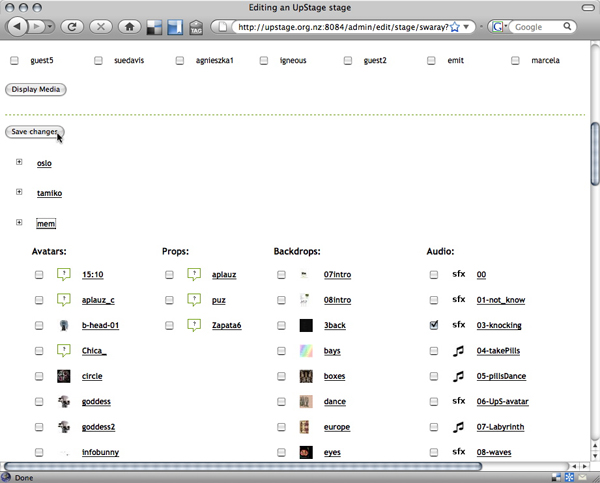Click the 3back black backdrop thumbnail
This screenshot has height=483, width=600.
(306, 325)
